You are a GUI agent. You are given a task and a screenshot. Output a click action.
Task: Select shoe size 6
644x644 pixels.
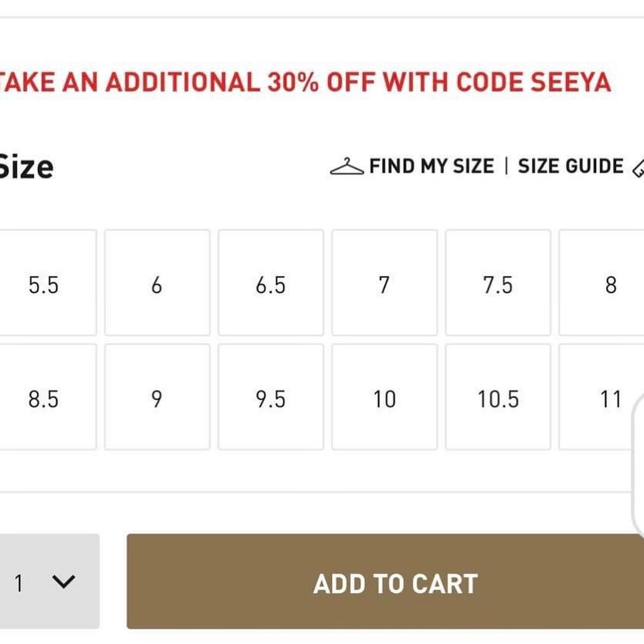[157, 284]
